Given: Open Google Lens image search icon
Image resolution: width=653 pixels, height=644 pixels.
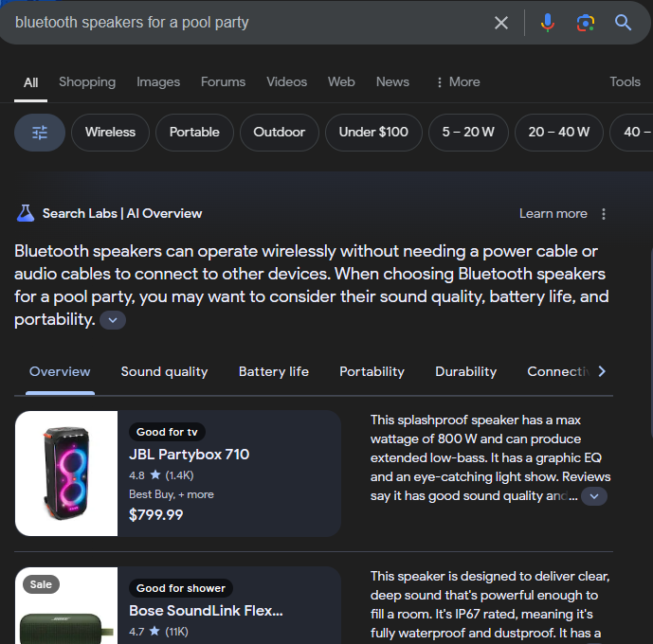Looking at the screenshot, I should (585, 23).
